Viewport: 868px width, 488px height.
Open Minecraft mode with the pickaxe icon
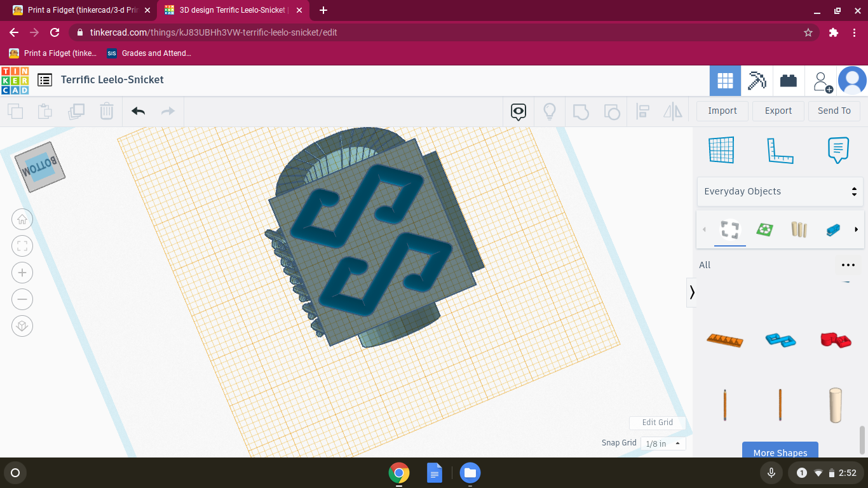(x=757, y=81)
